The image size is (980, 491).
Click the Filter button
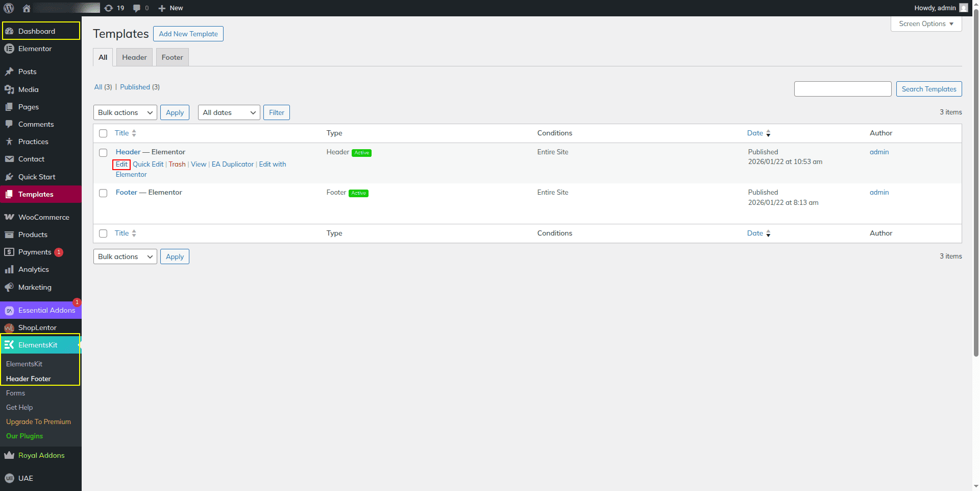[277, 112]
